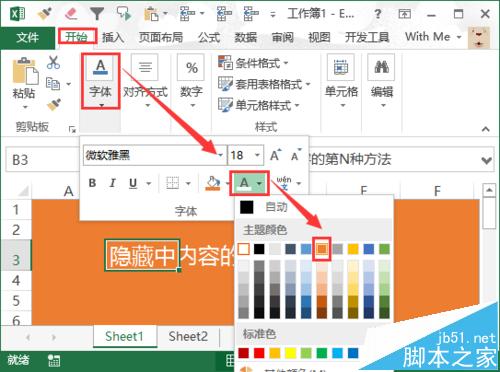Switch to the 公式 Formulas tab
Screen dimensions: 500x372
pyautogui.click(x=209, y=37)
